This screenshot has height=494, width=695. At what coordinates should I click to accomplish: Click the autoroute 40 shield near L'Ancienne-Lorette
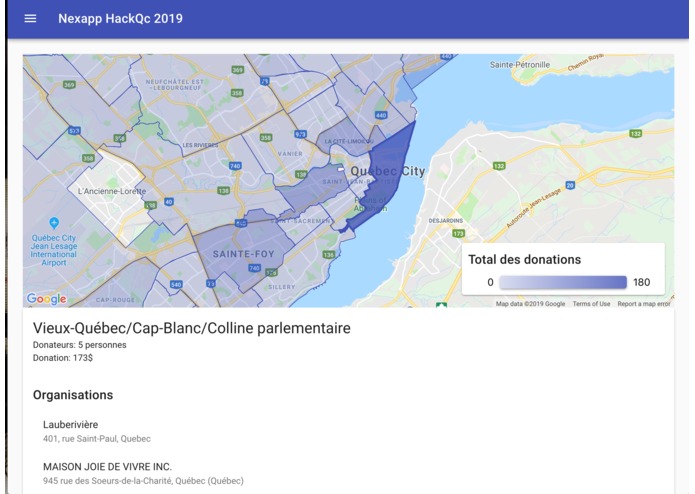168,202
